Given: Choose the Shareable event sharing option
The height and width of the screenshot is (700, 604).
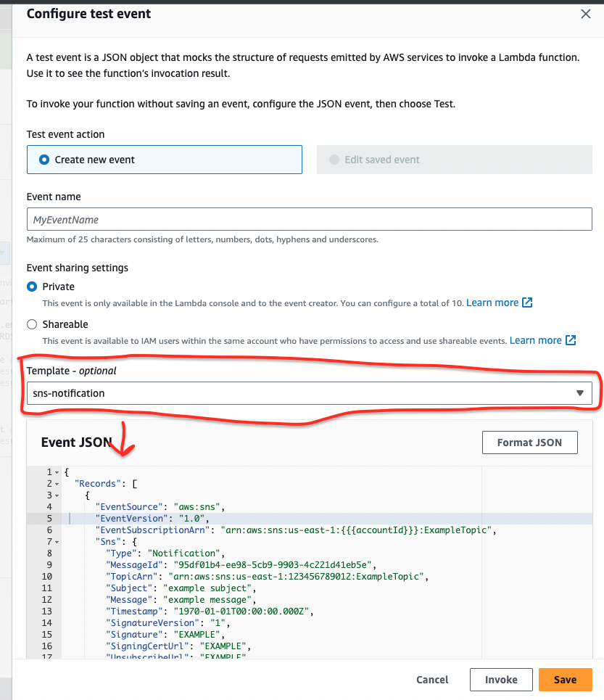Looking at the screenshot, I should 30,324.
